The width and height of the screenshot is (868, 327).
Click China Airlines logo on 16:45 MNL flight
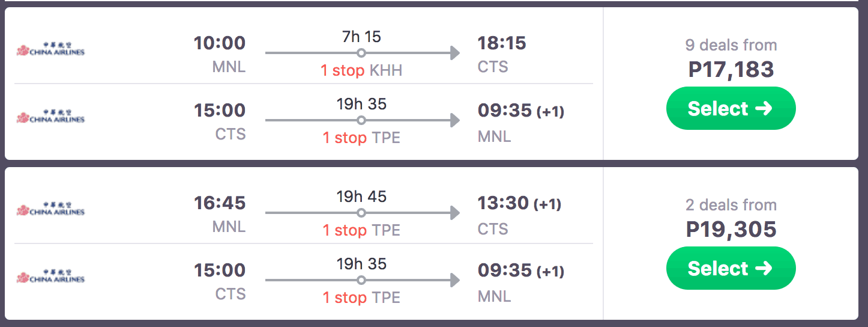tap(50, 209)
